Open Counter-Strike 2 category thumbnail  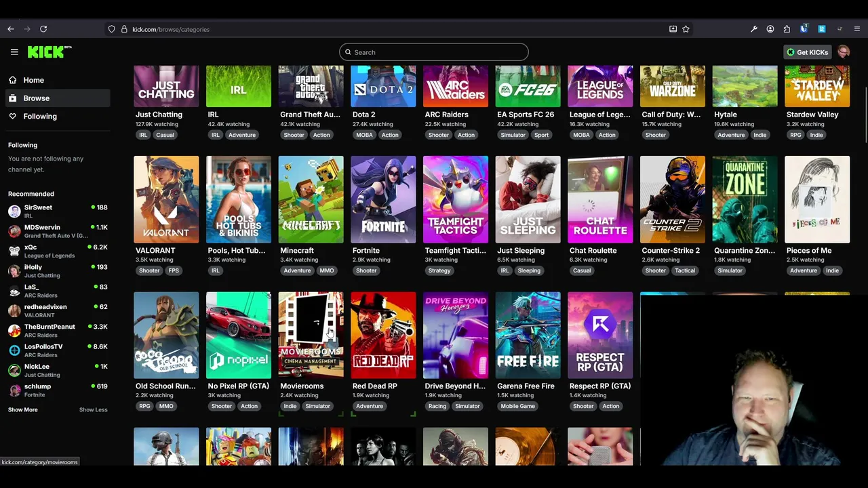pos(673,199)
